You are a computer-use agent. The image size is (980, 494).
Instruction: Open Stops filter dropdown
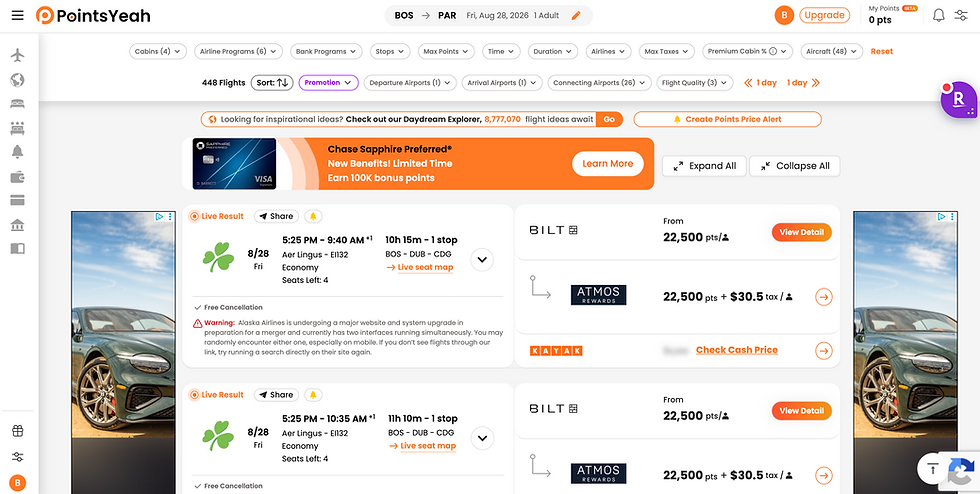(389, 51)
